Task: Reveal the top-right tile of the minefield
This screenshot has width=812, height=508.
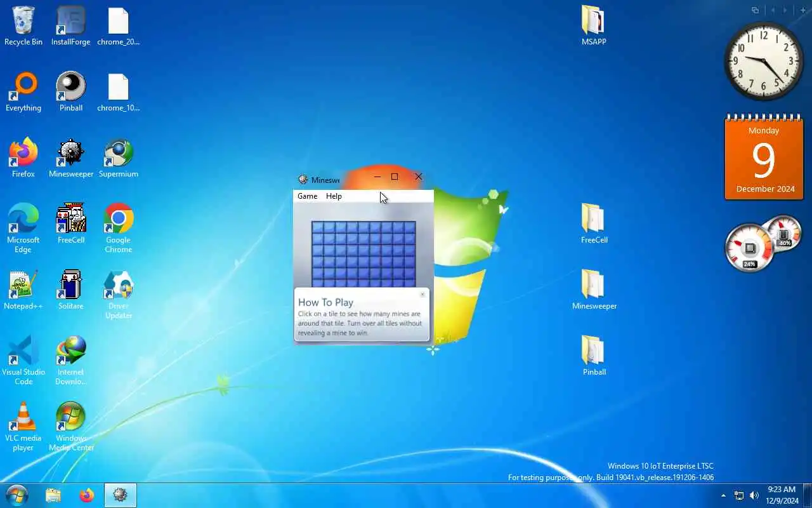Action: (410, 227)
